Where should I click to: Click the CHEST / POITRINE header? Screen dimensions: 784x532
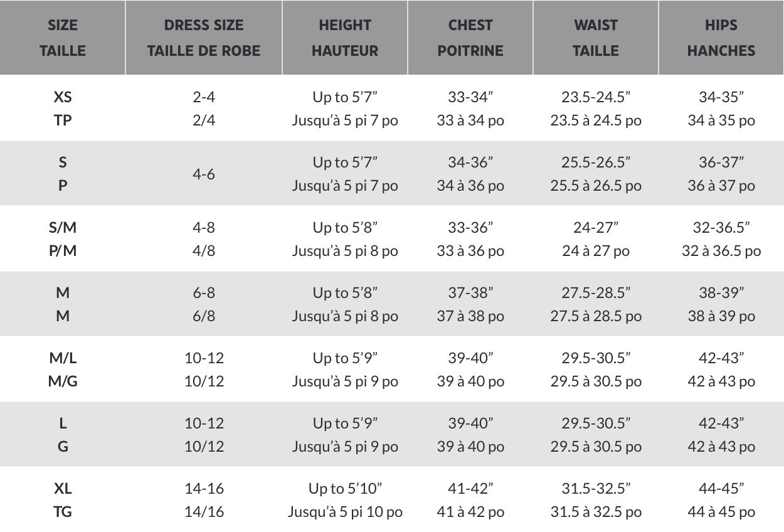click(470, 38)
